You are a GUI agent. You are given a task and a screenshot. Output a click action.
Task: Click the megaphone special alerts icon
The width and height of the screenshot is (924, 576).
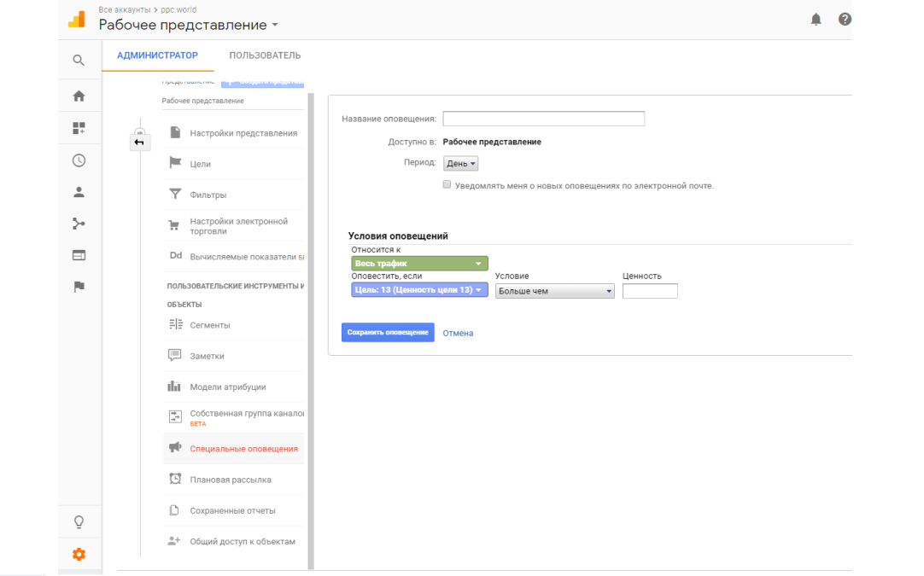click(x=175, y=448)
